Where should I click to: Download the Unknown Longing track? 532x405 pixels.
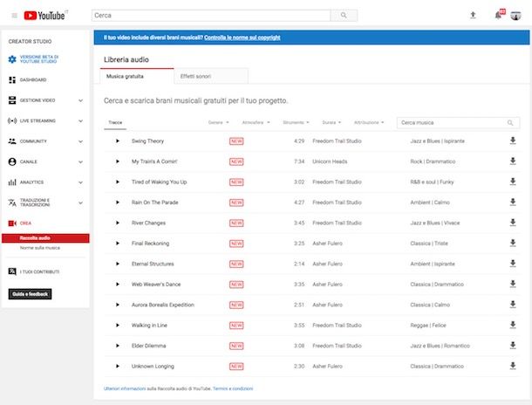[x=513, y=366]
